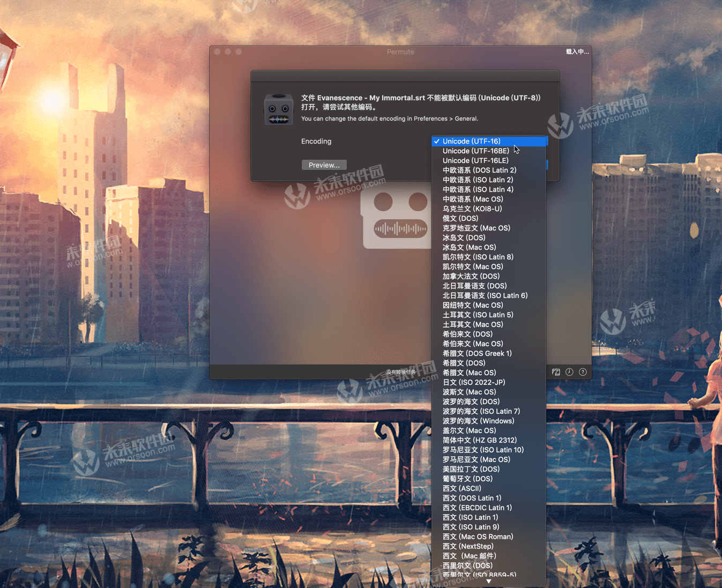Select 西文 (Mac 邮件) encoding

pyautogui.click(x=489, y=556)
